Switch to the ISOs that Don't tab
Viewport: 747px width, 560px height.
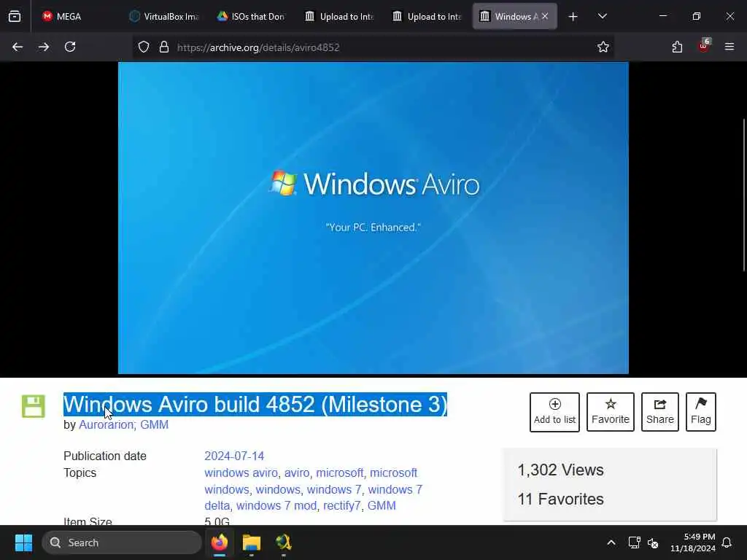(251, 16)
